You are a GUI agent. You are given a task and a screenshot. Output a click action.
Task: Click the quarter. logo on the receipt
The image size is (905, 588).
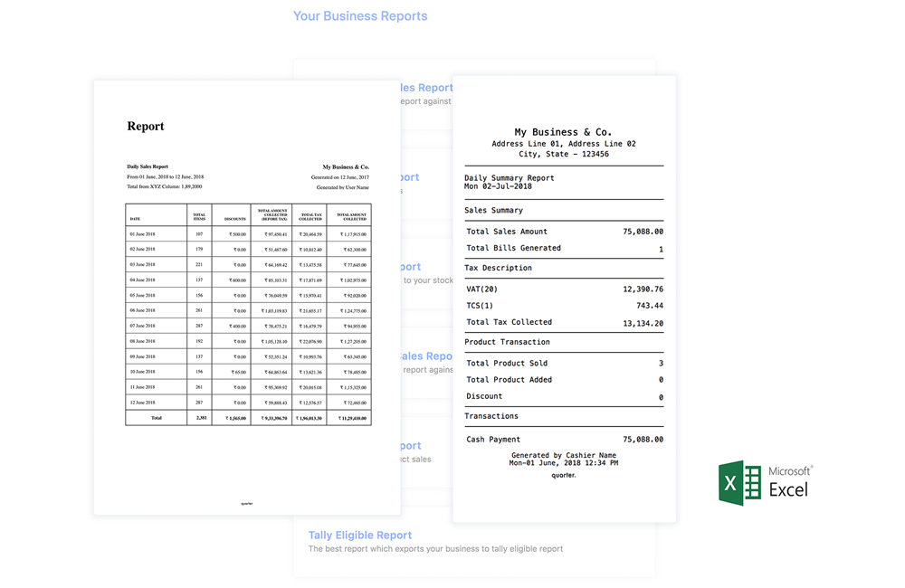(x=563, y=475)
